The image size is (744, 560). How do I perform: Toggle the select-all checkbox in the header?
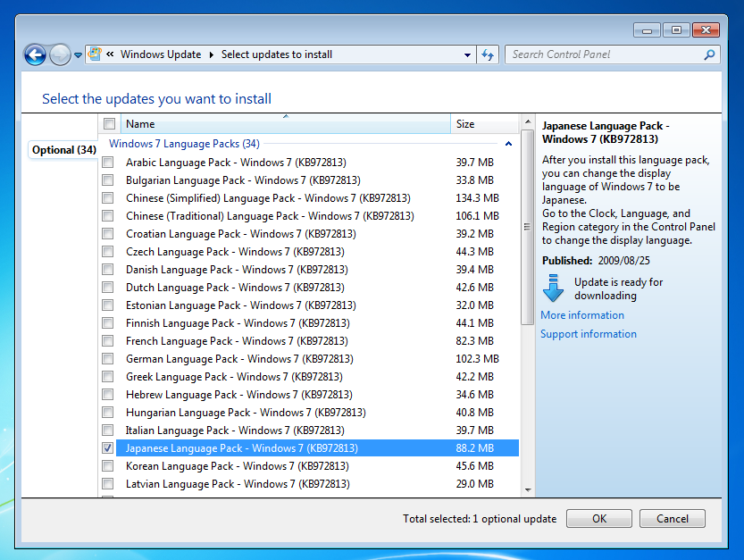coord(109,123)
